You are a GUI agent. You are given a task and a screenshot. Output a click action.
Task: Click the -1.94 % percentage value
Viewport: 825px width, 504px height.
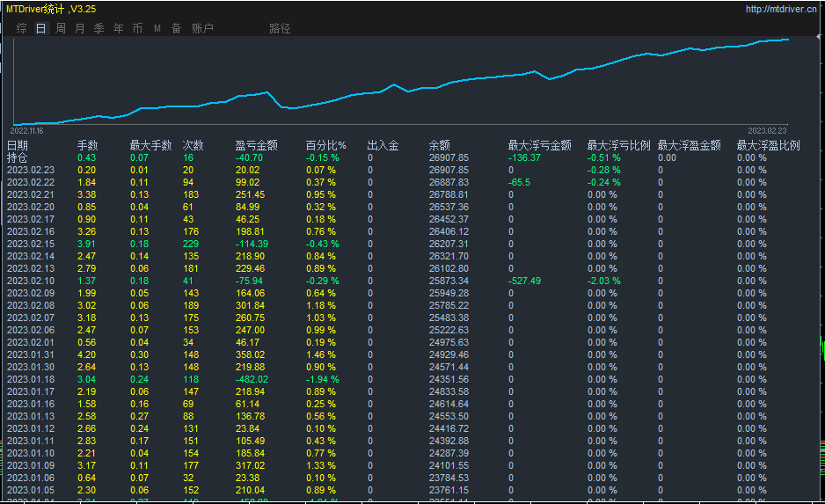[x=323, y=379]
